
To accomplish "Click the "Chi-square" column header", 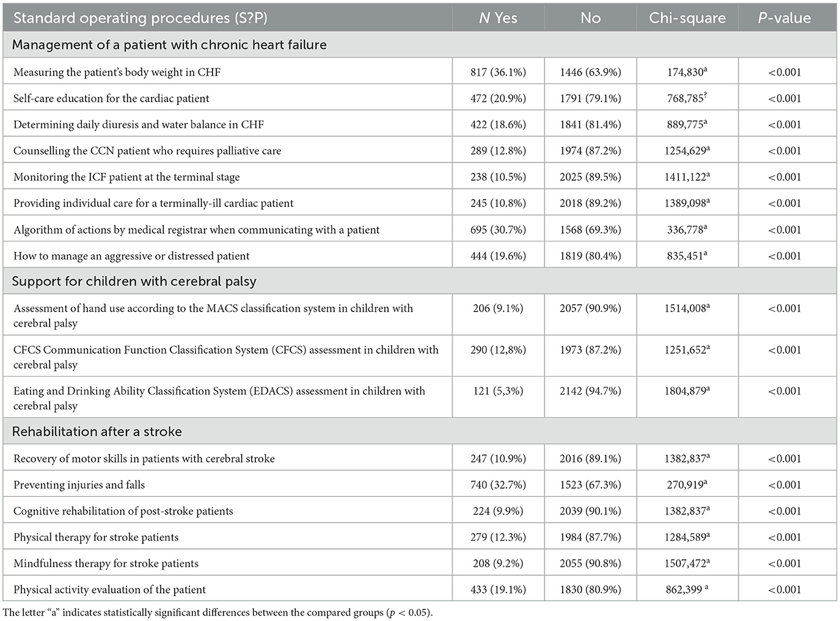I will (x=687, y=18).
